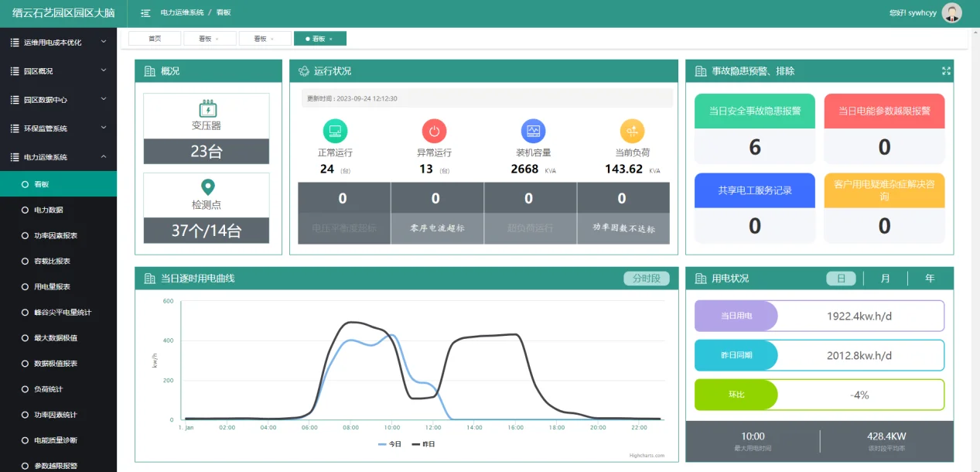980x472 pixels.
Task: Collapse 电力运维系统 with its chevron
Action: click(104, 156)
